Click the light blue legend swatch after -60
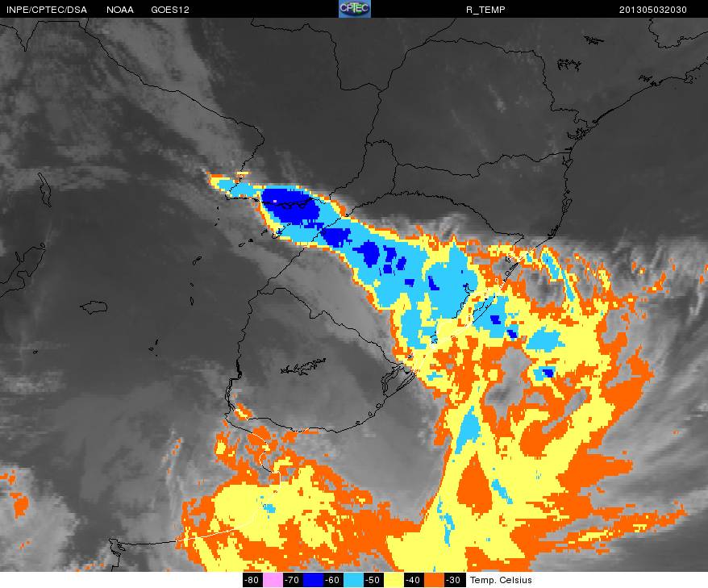The height and width of the screenshot is (588, 708). click(x=353, y=580)
